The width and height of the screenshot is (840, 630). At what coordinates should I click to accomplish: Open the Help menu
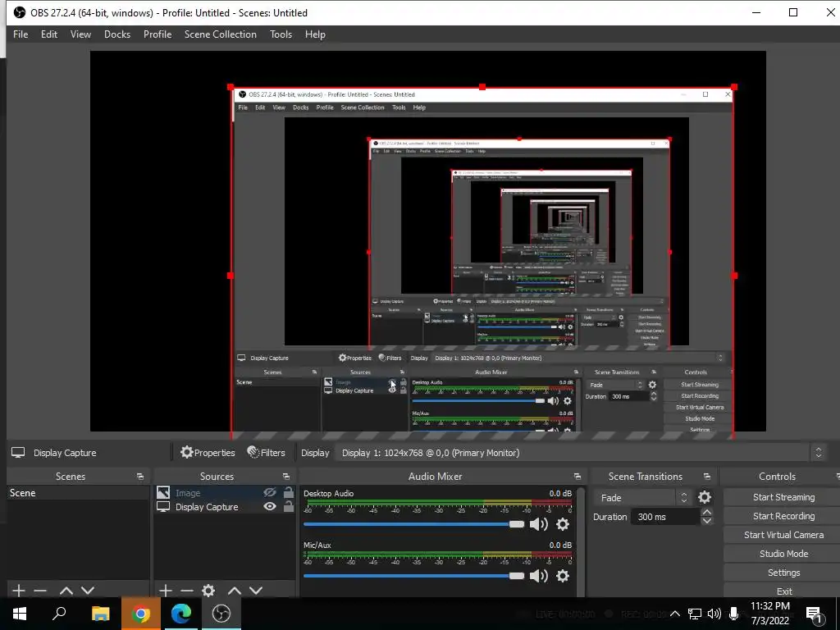pyautogui.click(x=315, y=34)
